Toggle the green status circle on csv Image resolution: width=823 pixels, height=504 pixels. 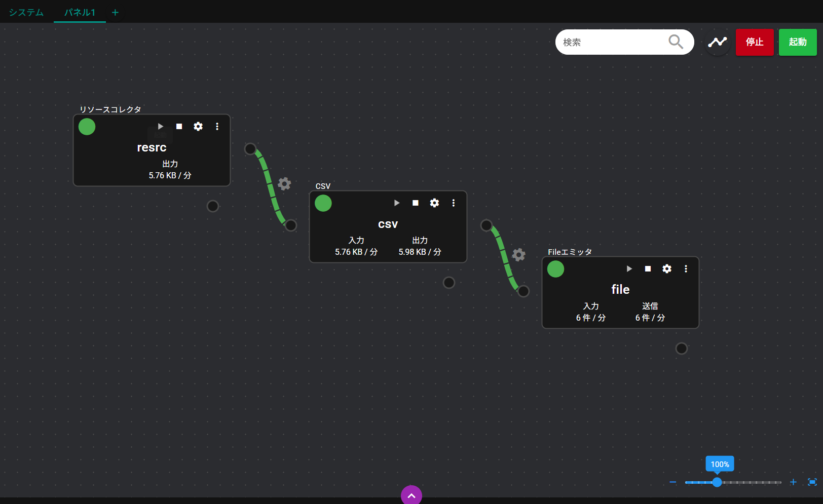323,203
